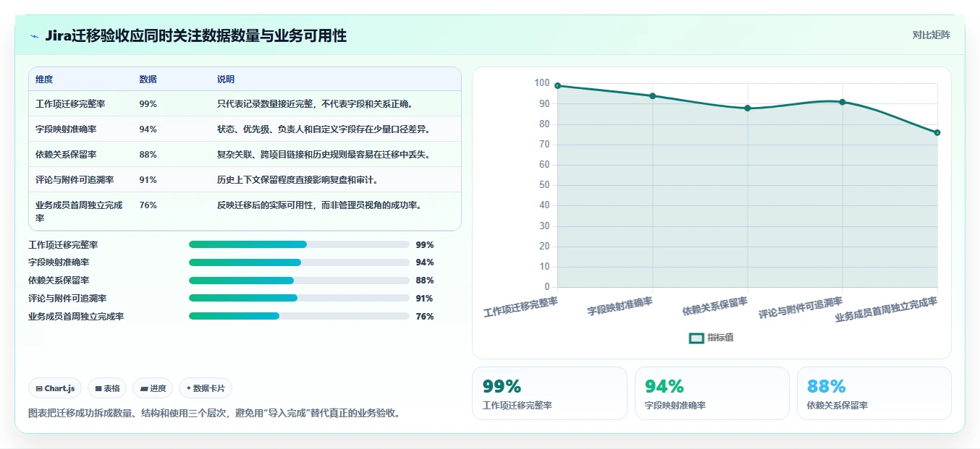Image resolution: width=980 pixels, height=449 pixels.
Task: Click the icon in the 进度 chip
Action: point(145,388)
